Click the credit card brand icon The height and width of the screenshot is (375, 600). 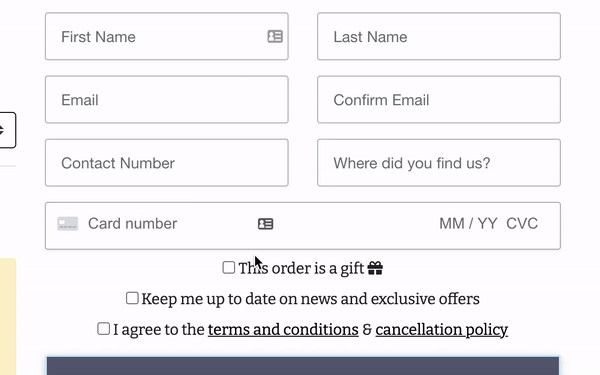point(68,223)
